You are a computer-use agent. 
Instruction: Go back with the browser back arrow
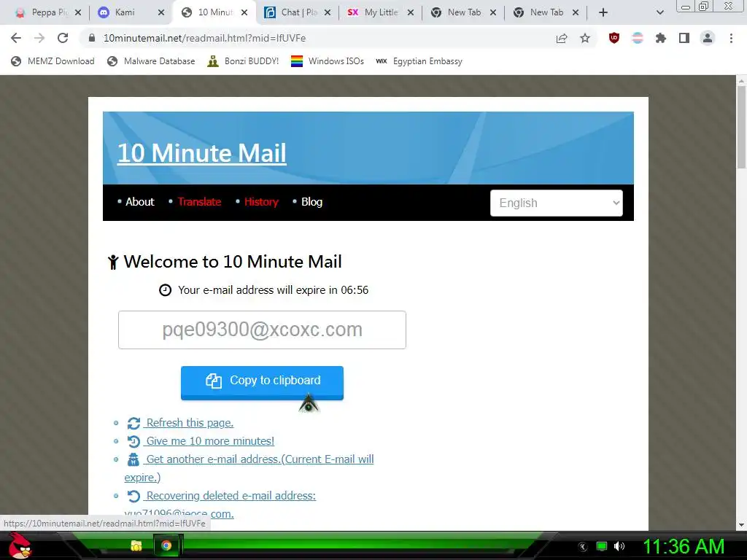(16, 38)
